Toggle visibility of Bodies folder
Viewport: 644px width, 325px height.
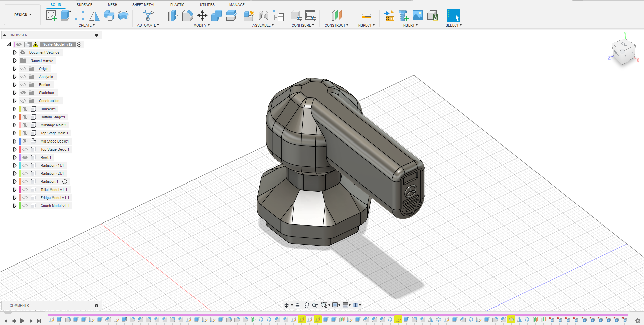[23, 85]
